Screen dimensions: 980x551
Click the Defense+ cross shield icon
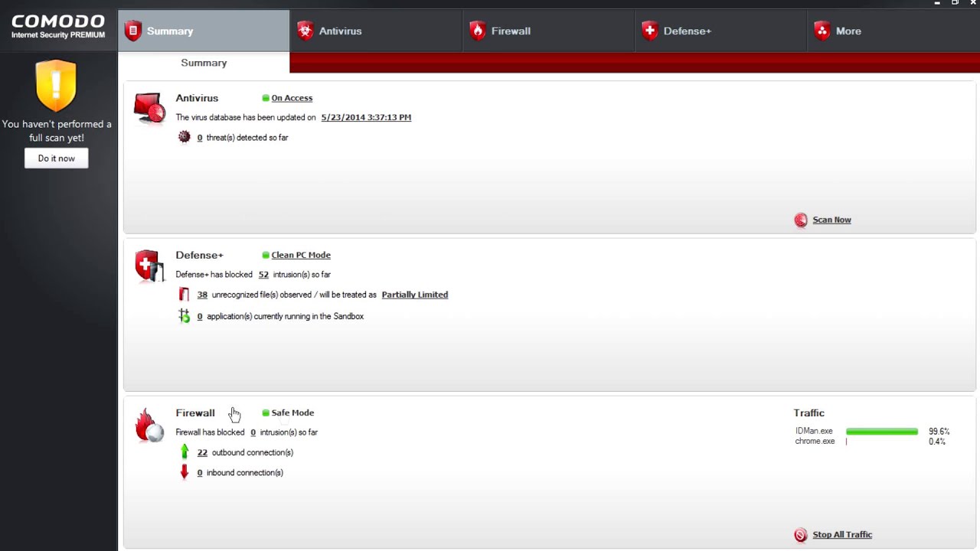[x=650, y=31]
